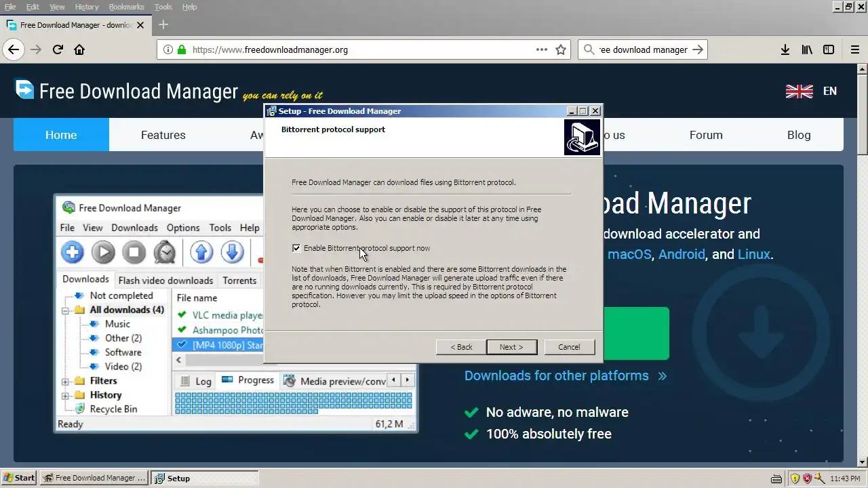Reload the current page
Screen dimensions: 868x488
pyautogui.click(x=58, y=49)
